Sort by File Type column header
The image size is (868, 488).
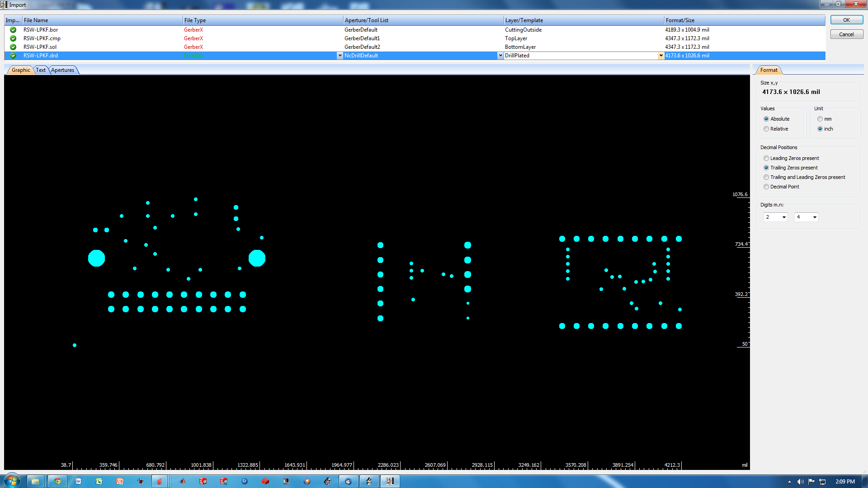coord(263,20)
